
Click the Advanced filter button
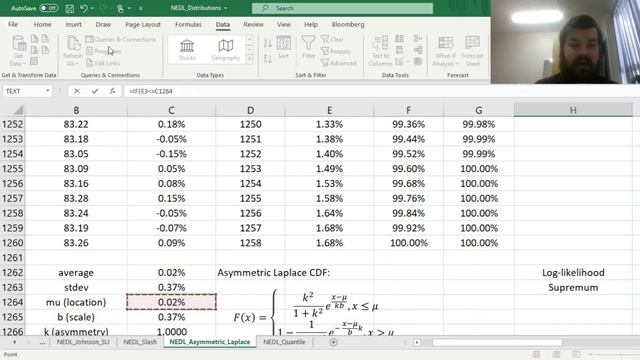(339, 63)
